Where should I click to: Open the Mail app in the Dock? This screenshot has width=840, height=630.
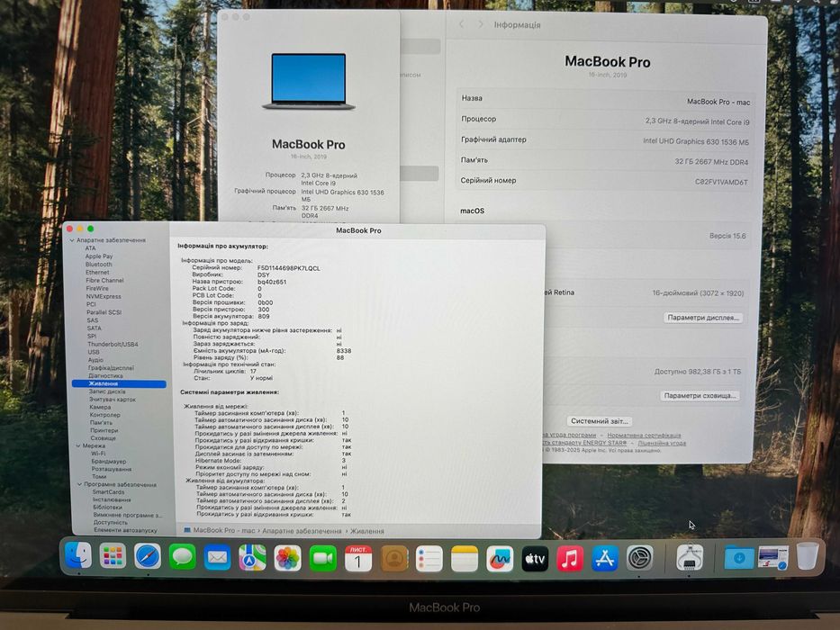click(x=217, y=558)
